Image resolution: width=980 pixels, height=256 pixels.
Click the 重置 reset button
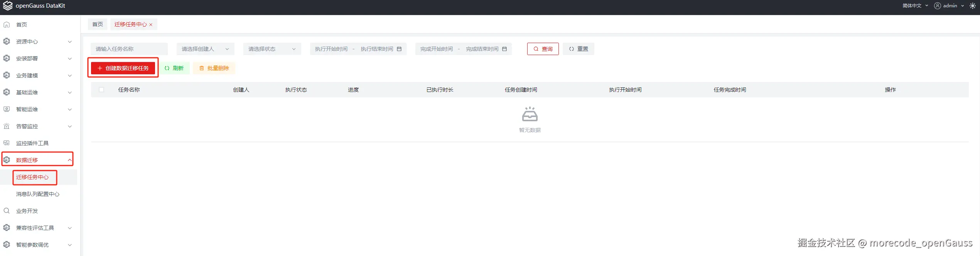pyautogui.click(x=579, y=49)
